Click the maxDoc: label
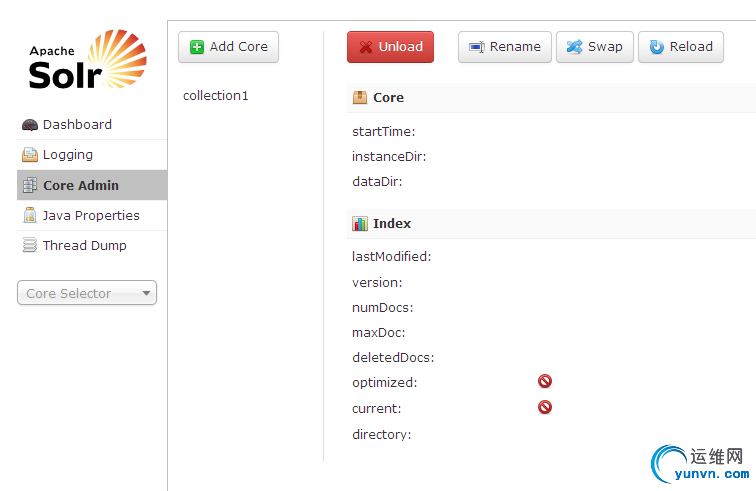This screenshot has width=756, height=491. click(379, 333)
